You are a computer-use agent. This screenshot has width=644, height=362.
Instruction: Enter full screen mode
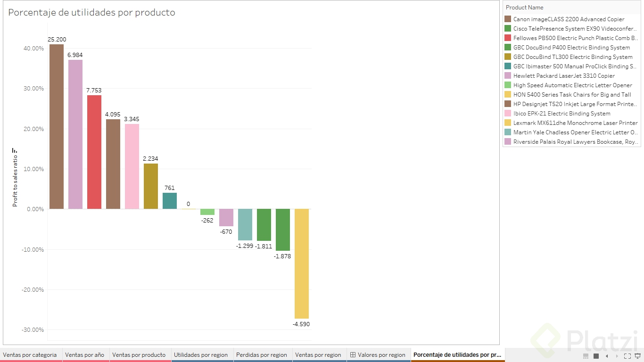[x=627, y=355]
